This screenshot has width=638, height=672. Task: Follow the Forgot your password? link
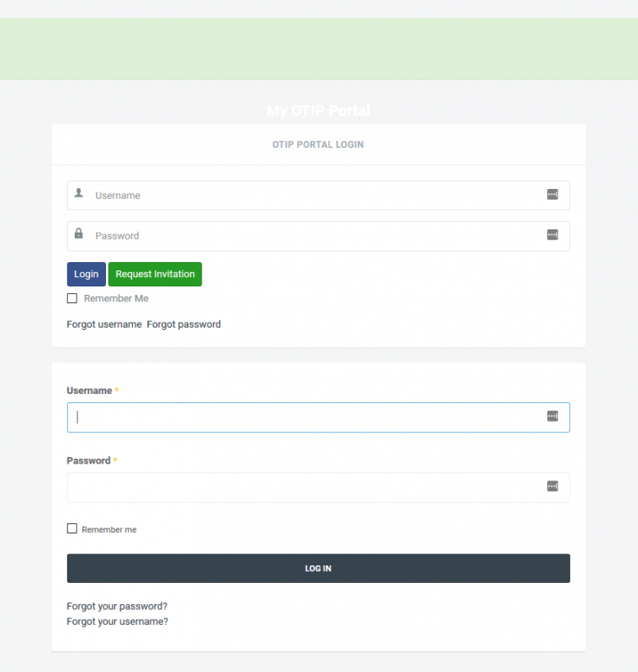click(117, 606)
